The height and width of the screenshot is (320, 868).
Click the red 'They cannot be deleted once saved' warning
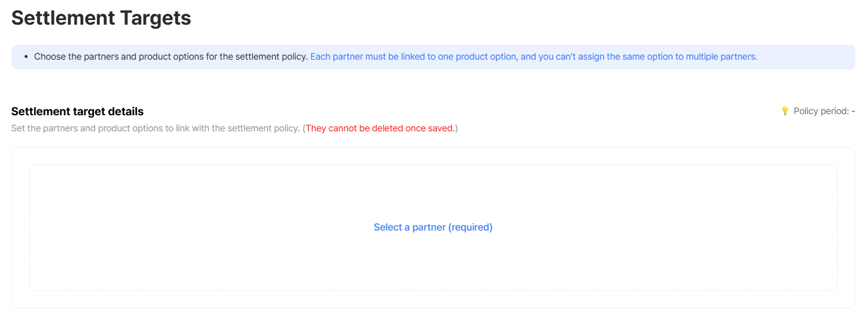[x=380, y=128]
